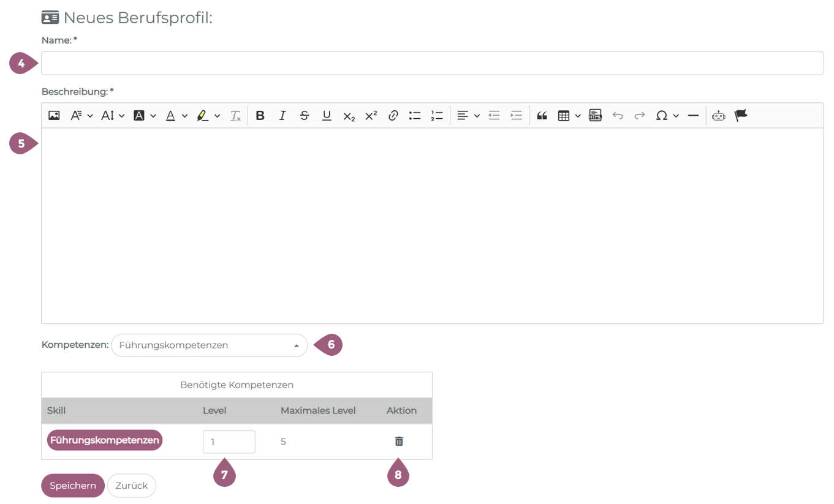
Task: Delete the Führungskompetenzen skill with the trash icon
Action: [x=399, y=442]
